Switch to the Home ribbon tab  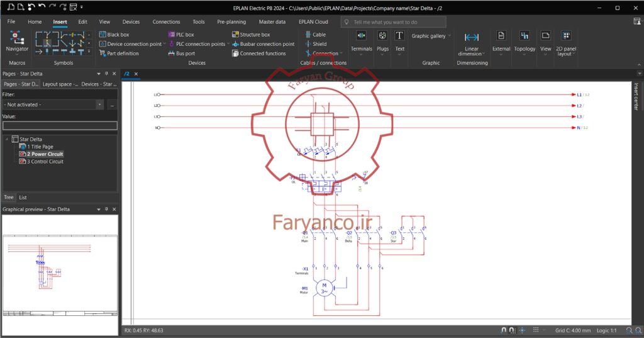(35, 22)
